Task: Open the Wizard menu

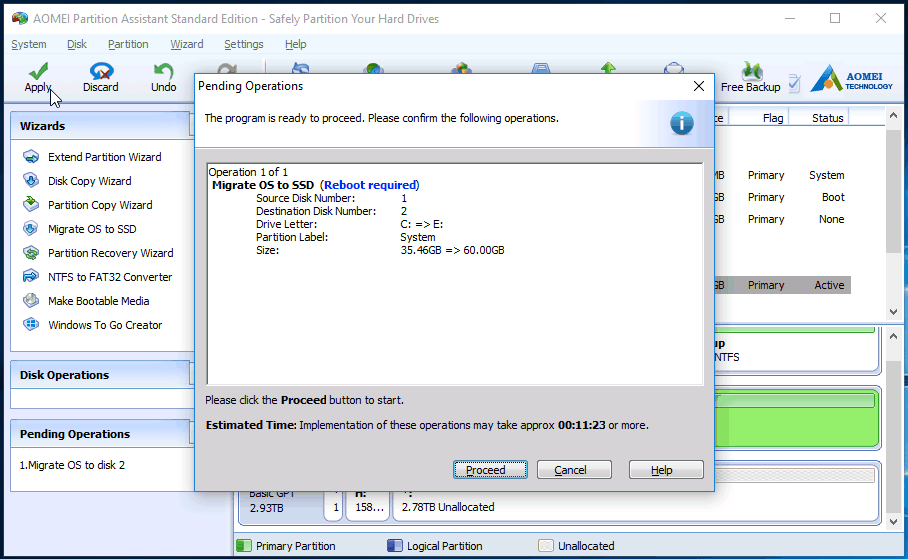Action: pos(186,44)
